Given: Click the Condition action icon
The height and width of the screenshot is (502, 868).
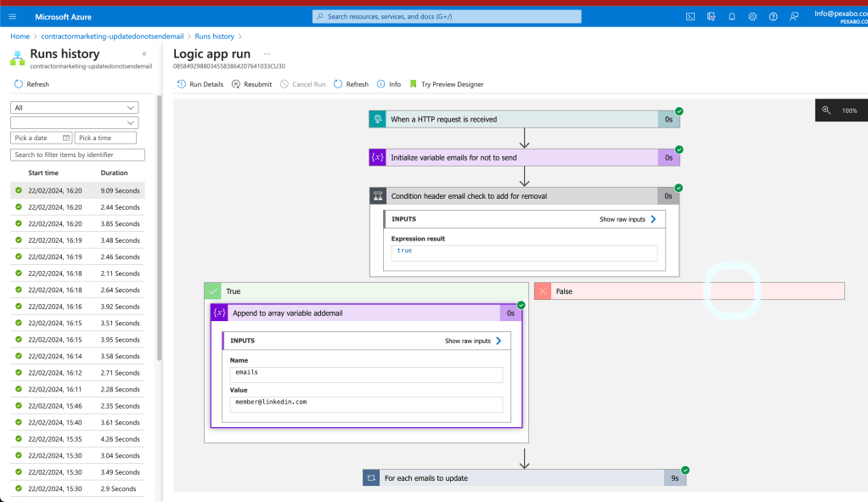Looking at the screenshot, I should 378,196.
